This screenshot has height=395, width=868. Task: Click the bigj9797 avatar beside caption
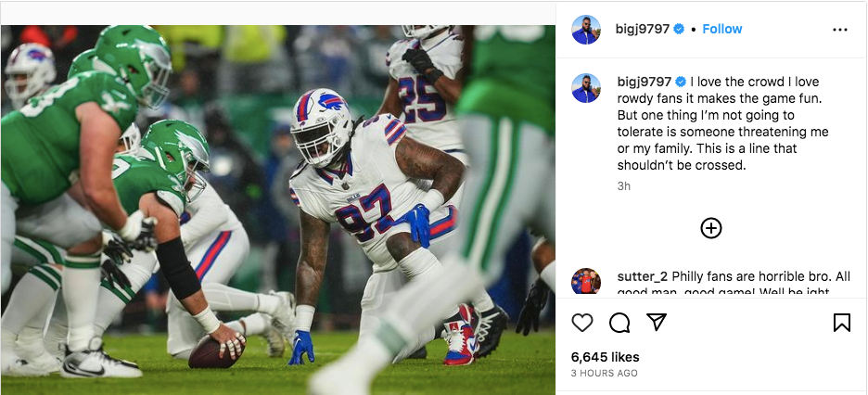[586, 88]
